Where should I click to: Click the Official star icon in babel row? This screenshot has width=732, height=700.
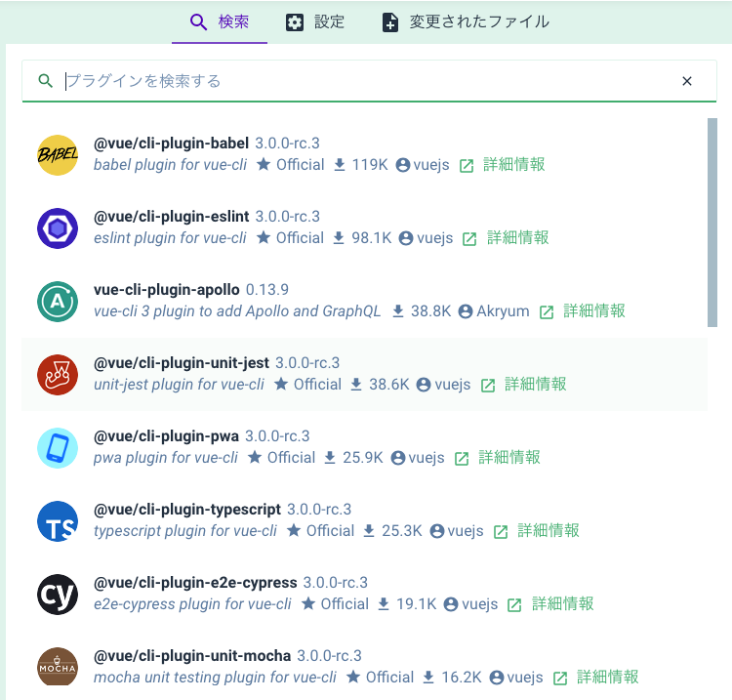[264, 164]
